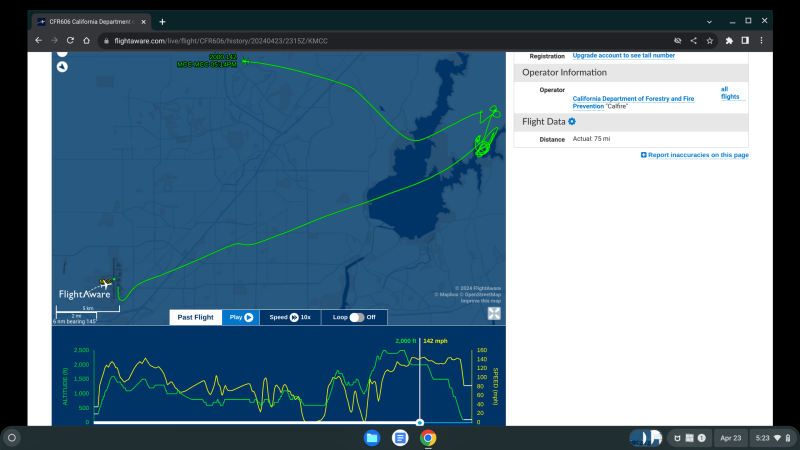Click the Play flight replay button
This screenshot has height=450, width=800.
(241, 317)
